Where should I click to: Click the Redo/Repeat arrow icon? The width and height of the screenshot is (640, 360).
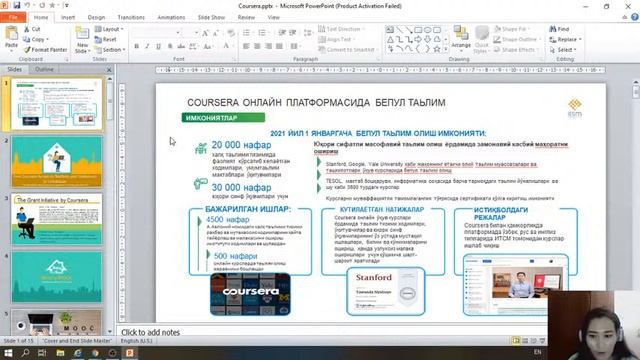(42, 6)
